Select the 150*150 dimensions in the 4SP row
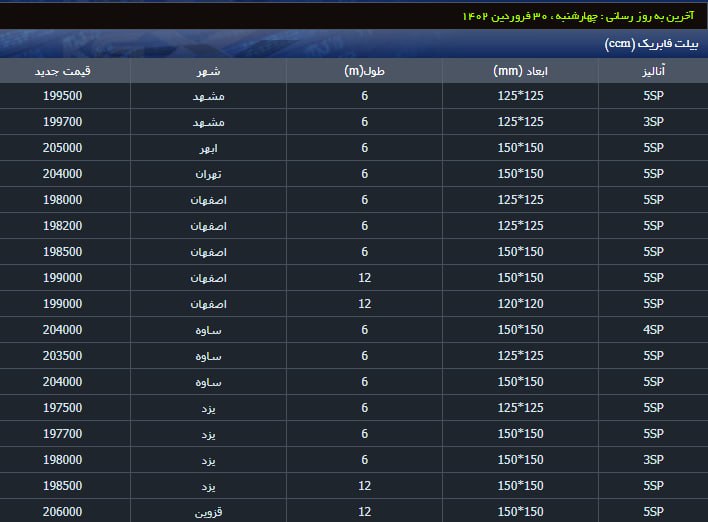This screenshot has width=708, height=522. tap(520, 330)
